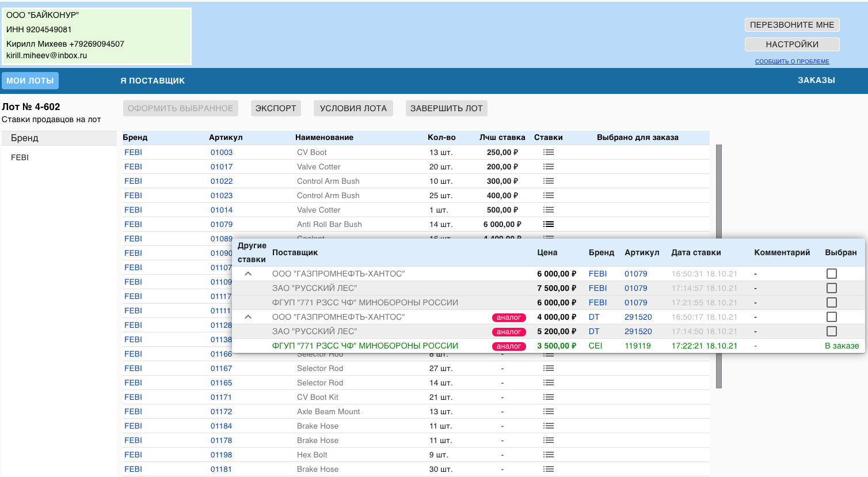Close bids list icon for article 01079
This screenshot has width=868, height=477.
tap(549, 224)
